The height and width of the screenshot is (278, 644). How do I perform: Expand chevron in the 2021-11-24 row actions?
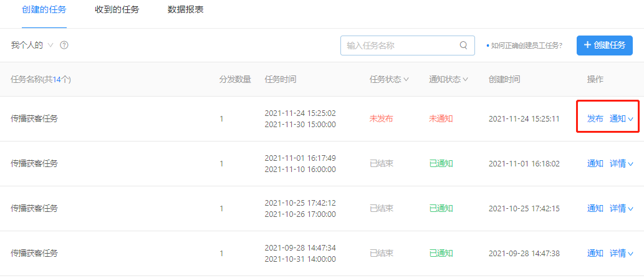coord(630,119)
